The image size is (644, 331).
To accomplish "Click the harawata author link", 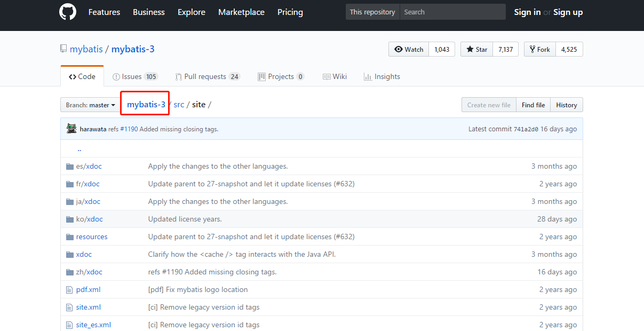I will tap(93, 129).
